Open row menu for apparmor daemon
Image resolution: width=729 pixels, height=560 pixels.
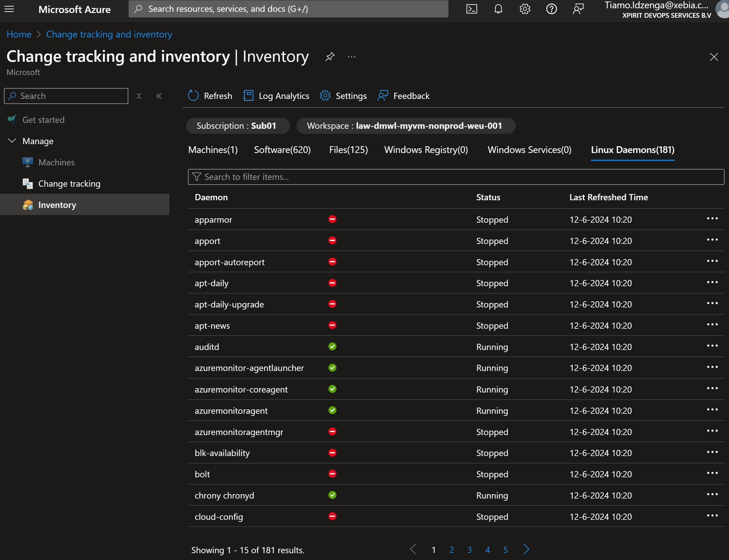click(712, 219)
